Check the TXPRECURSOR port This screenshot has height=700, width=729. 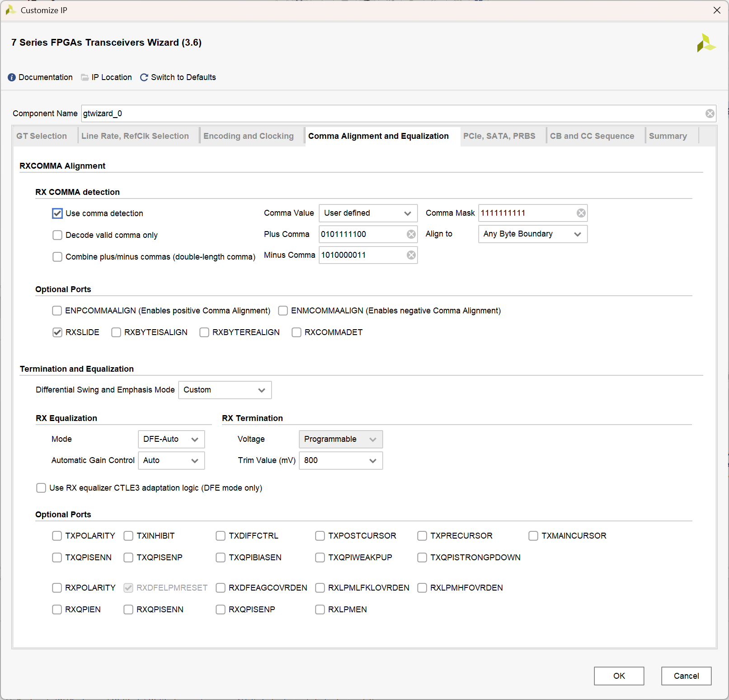422,536
